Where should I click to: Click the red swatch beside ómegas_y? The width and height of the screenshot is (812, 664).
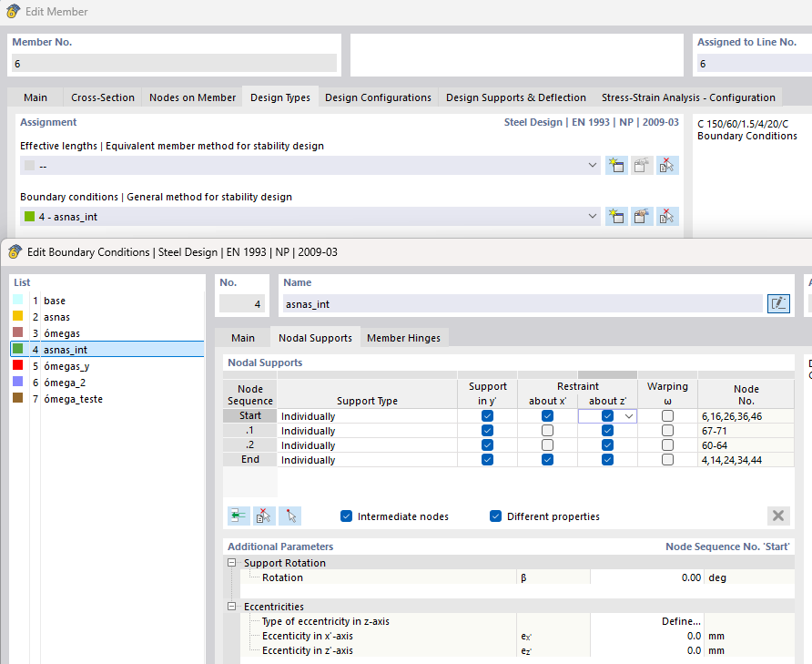(x=18, y=366)
